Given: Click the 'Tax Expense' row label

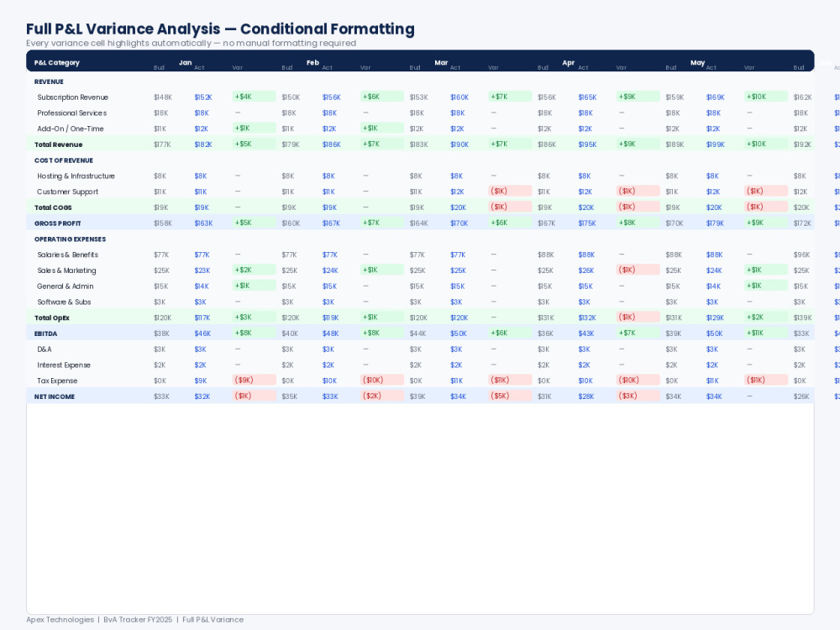Looking at the screenshot, I should click(x=57, y=381).
